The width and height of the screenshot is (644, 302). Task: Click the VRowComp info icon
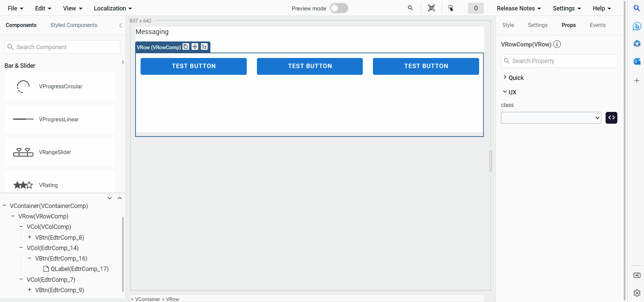(557, 44)
